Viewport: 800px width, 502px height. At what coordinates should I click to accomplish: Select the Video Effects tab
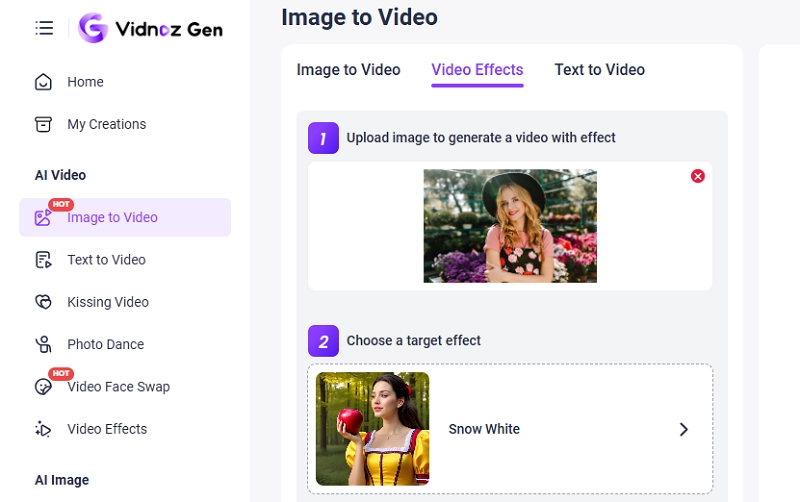(477, 70)
